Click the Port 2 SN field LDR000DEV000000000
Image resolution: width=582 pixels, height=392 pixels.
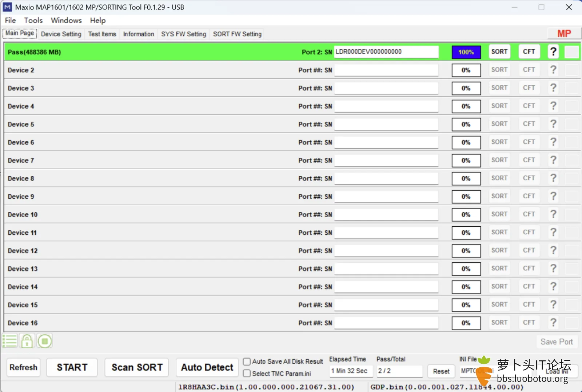386,52
